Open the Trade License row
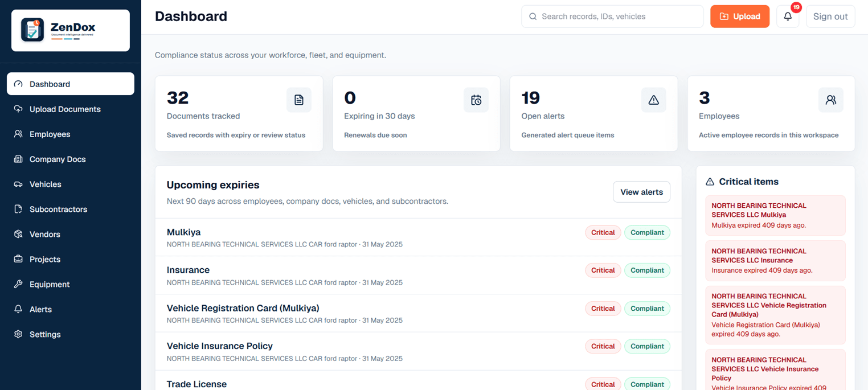The height and width of the screenshot is (390, 868). pos(418,380)
